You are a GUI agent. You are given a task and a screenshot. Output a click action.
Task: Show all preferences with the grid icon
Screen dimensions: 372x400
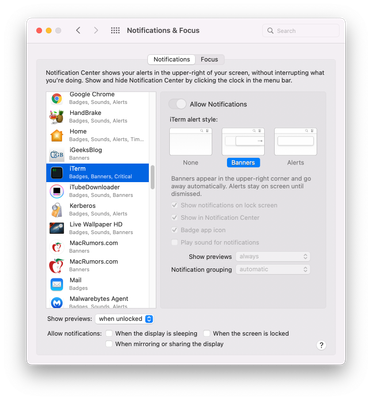click(x=115, y=30)
